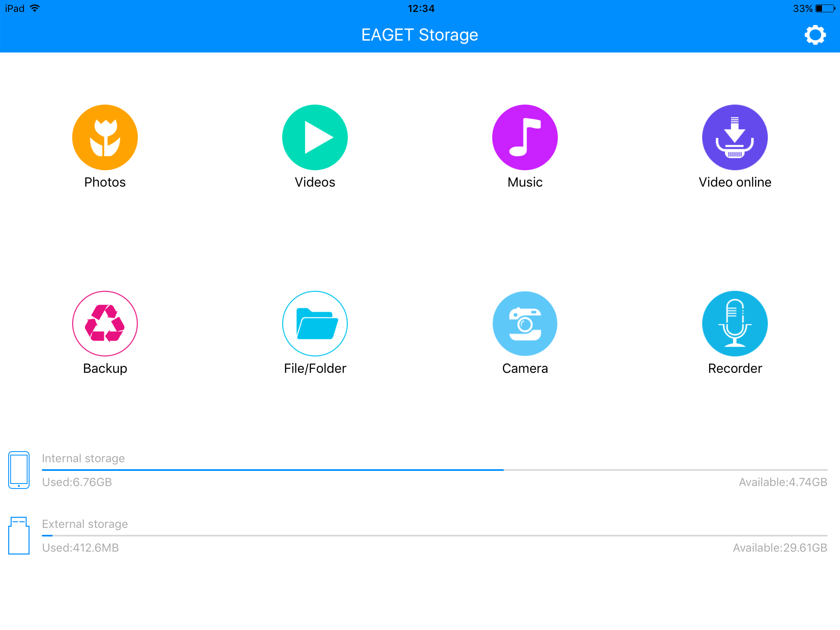Viewport: 840px width, 630px height.
Task: Open the purple Music note icon
Action: [x=525, y=137]
